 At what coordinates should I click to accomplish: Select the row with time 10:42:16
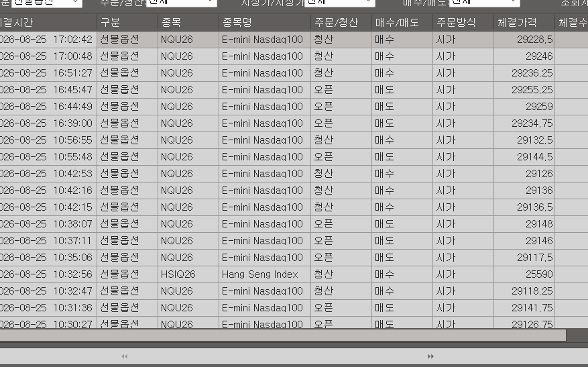pos(294,191)
